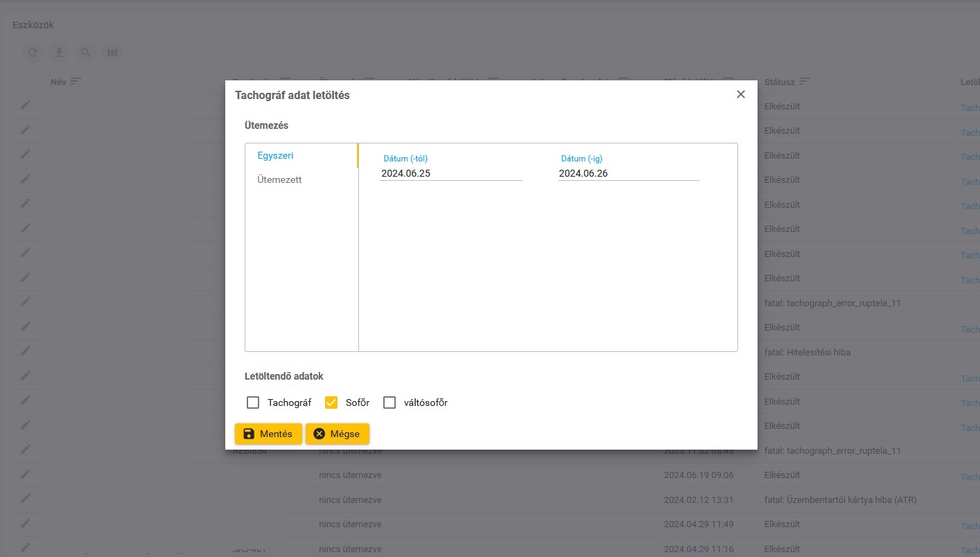Click the column chooser icon in the toolbar
The image size is (980, 557).
(112, 53)
